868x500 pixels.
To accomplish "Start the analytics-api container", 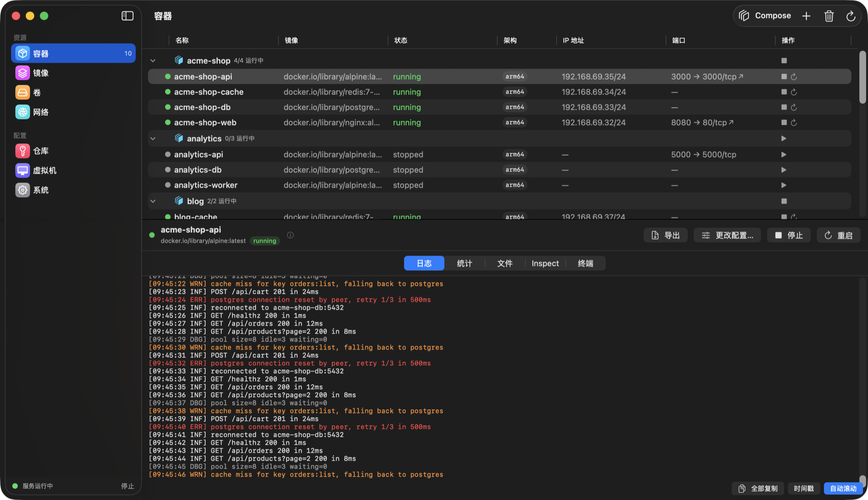I will click(784, 154).
